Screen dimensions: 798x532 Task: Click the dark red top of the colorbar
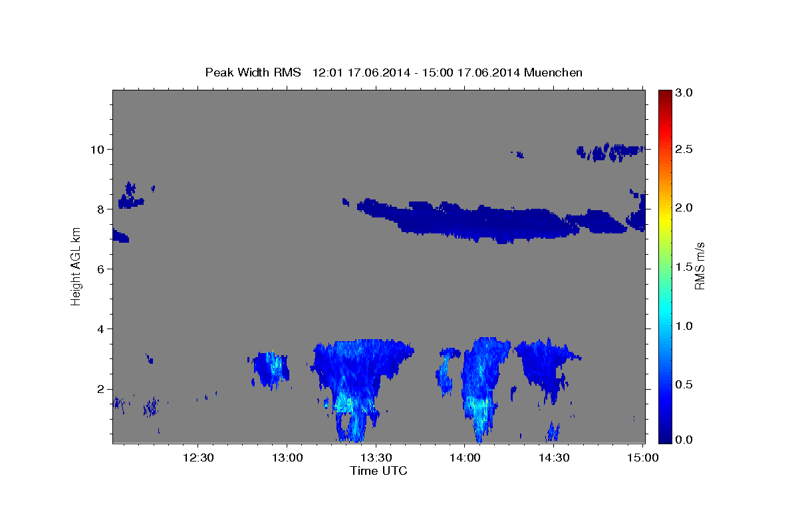[x=665, y=96]
